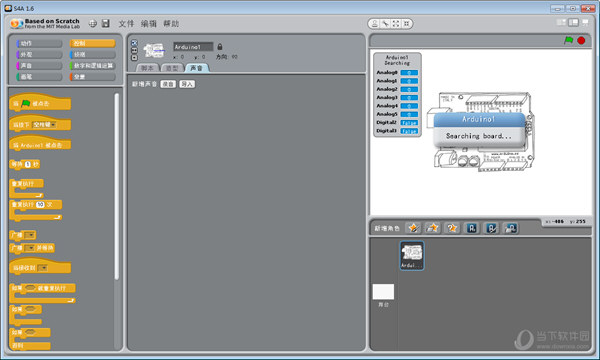The height and width of the screenshot is (360, 600).
Task: Click the S4A Scratch cat logo
Action: pos(16,24)
